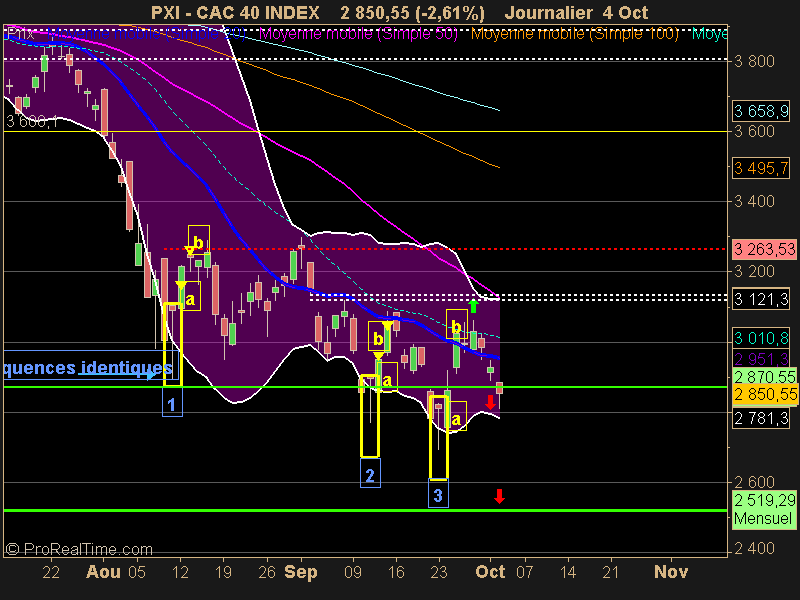Click the Journalier 4 Oct timeframe text
The image size is (800, 600).
[576, 12]
